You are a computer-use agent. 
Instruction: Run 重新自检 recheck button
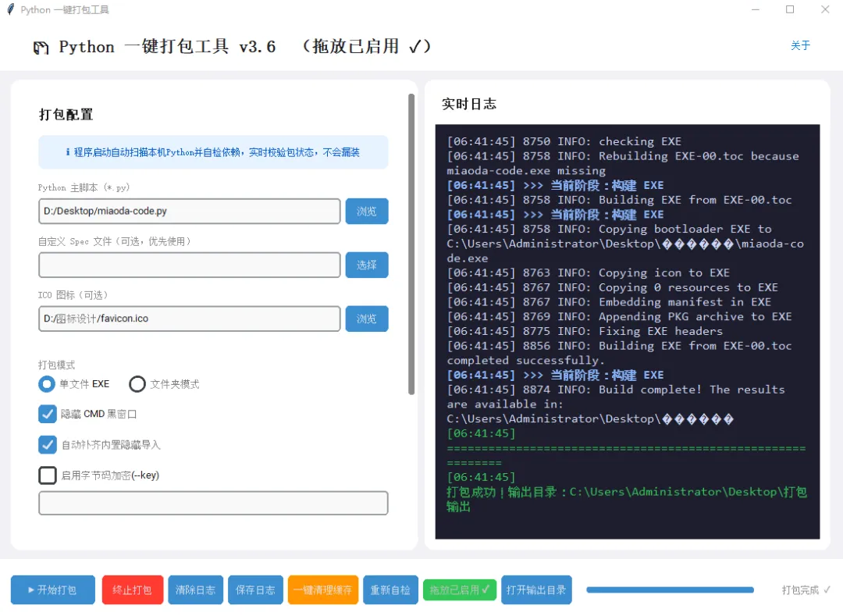(390, 589)
